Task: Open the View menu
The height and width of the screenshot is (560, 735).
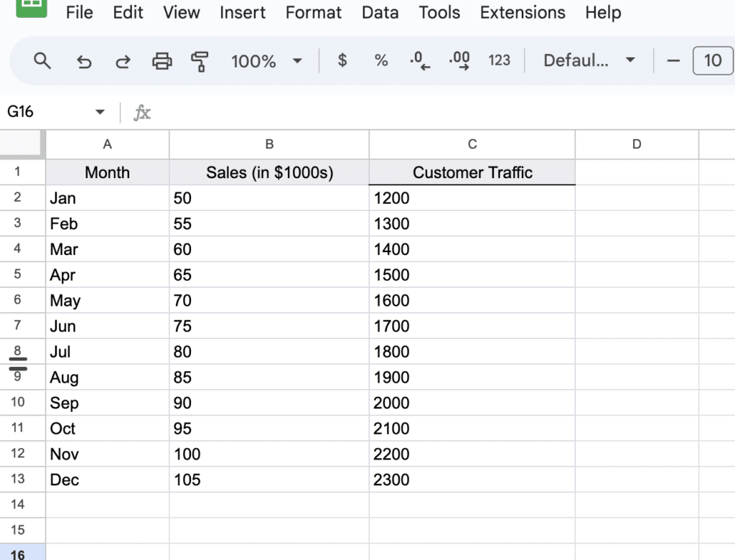Action: pyautogui.click(x=182, y=12)
